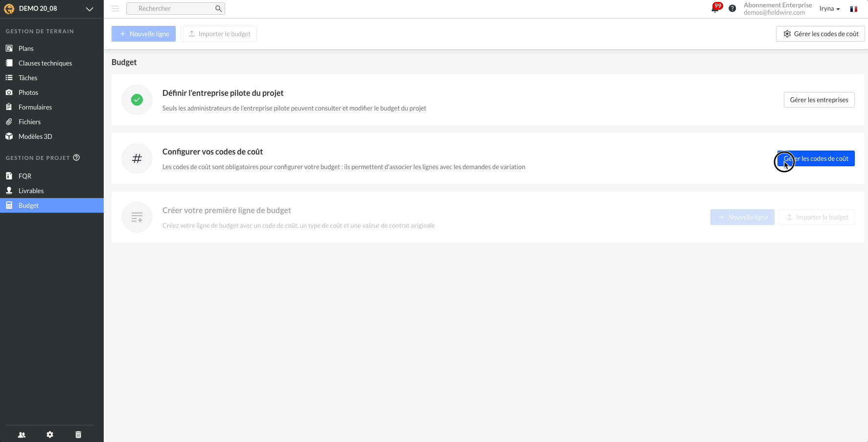Click the Gérer les entreprises button
The image size is (868, 442).
click(x=819, y=100)
